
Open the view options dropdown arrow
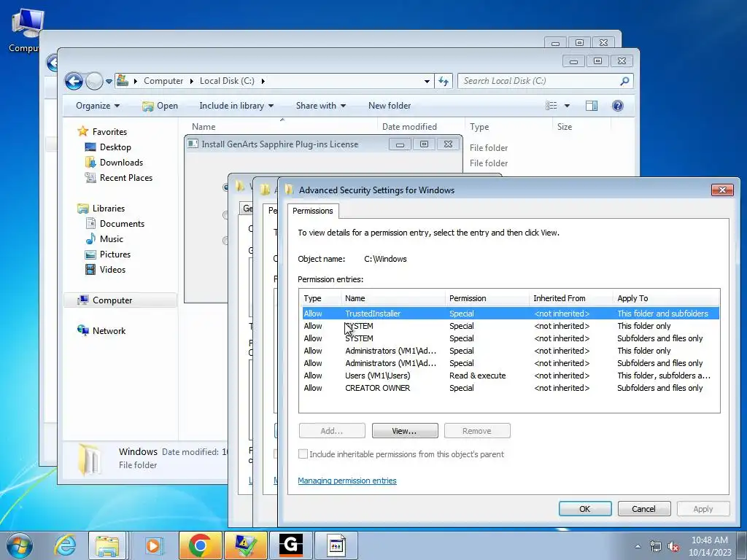(x=567, y=106)
